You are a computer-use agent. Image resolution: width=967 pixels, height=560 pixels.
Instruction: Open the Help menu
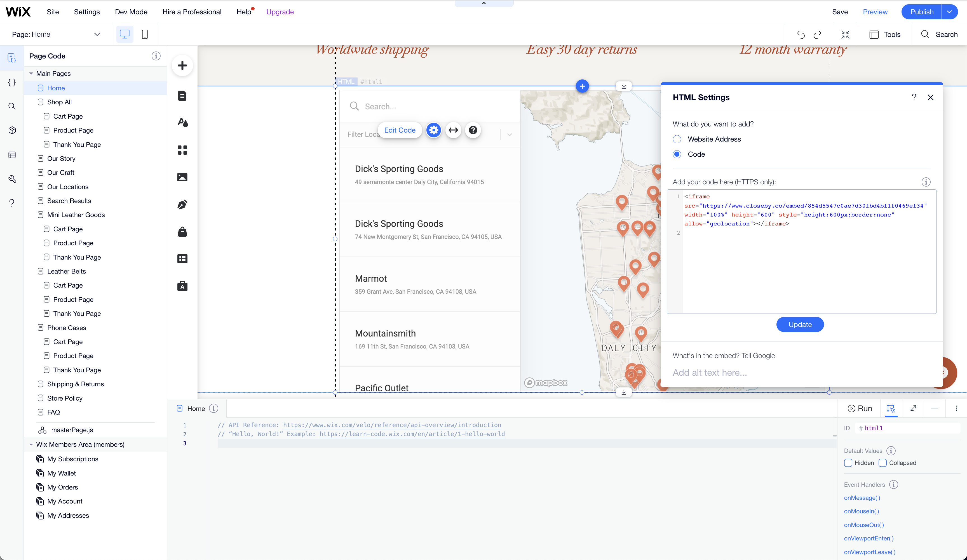244,12
